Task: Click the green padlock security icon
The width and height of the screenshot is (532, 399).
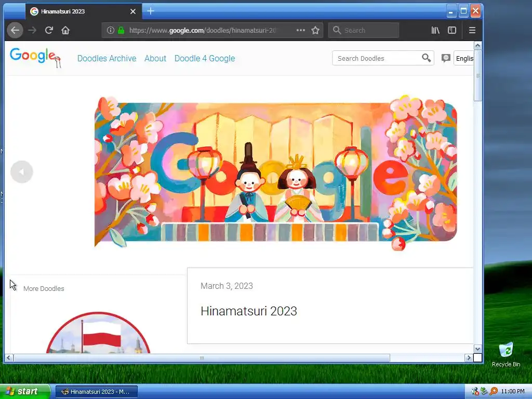Action: tap(121, 30)
